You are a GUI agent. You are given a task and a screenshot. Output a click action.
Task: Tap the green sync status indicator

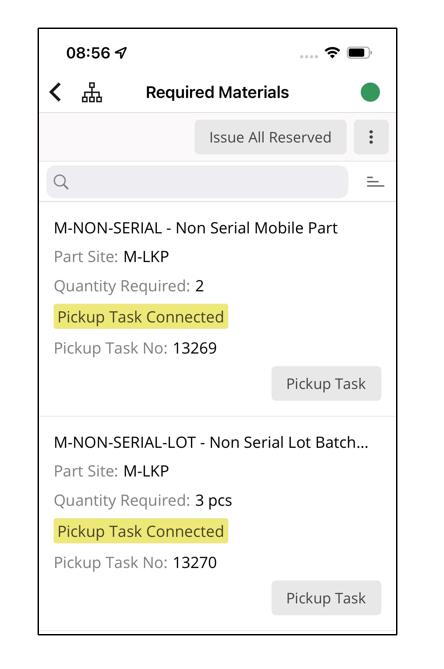[x=370, y=92]
